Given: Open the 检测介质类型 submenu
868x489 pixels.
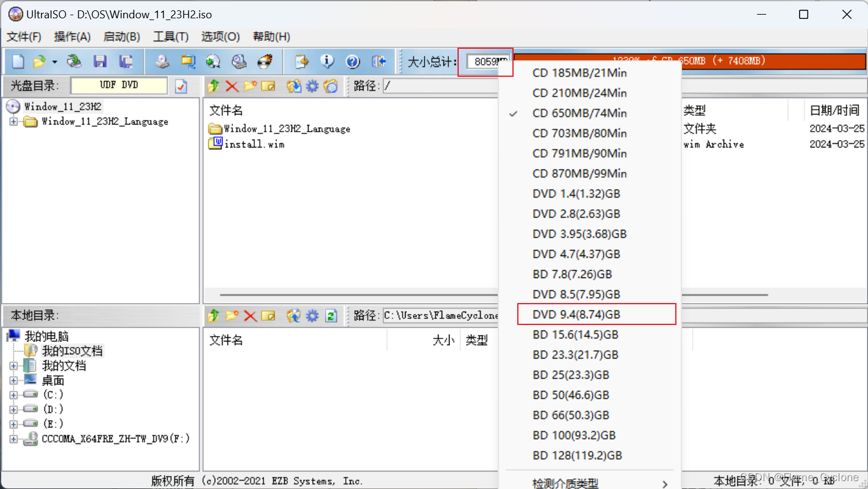Looking at the screenshot, I should tap(590, 484).
